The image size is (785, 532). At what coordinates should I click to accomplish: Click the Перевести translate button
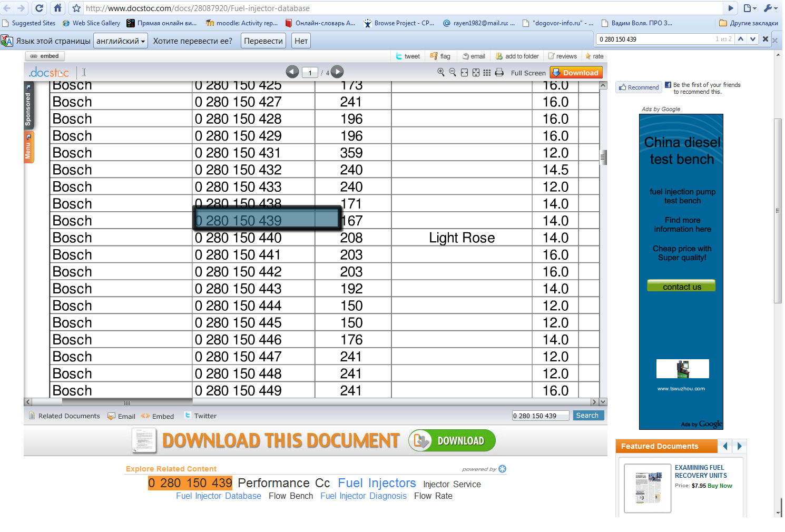[x=263, y=41]
